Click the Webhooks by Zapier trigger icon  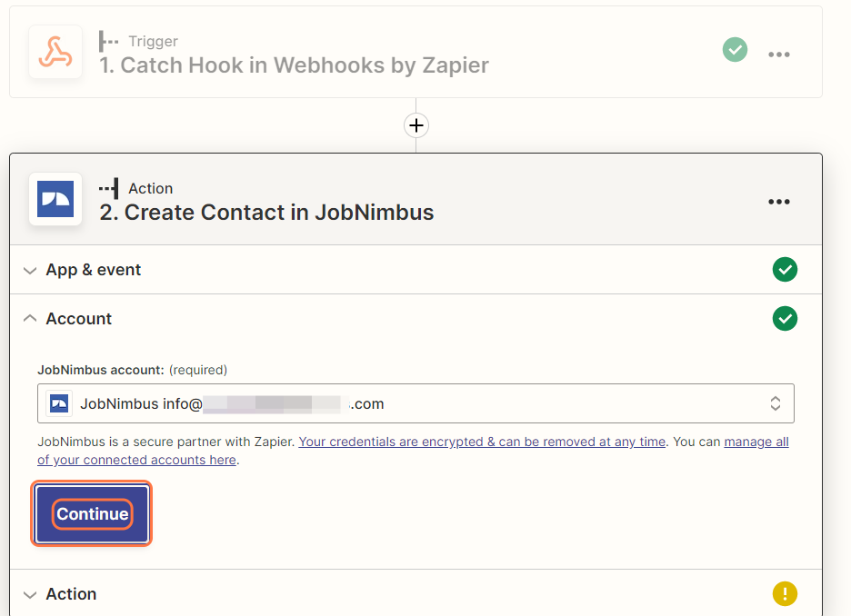pos(55,52)
